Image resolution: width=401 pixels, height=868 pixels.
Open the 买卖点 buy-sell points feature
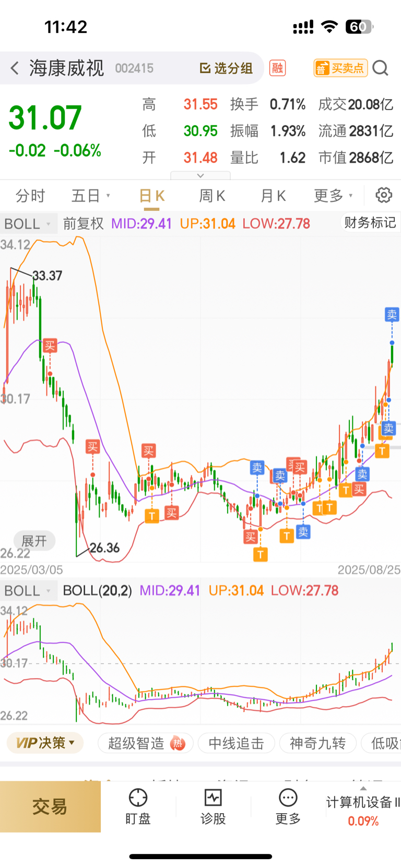(340, 68)
